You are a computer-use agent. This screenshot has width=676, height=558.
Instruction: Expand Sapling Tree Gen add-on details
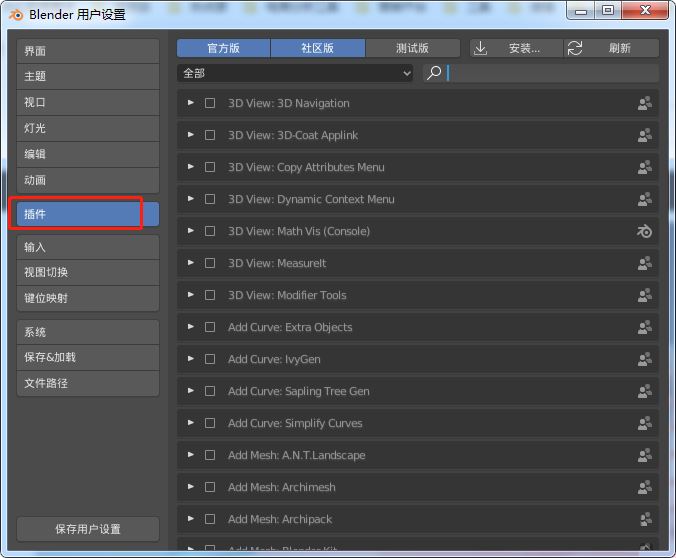coord(191,391)
